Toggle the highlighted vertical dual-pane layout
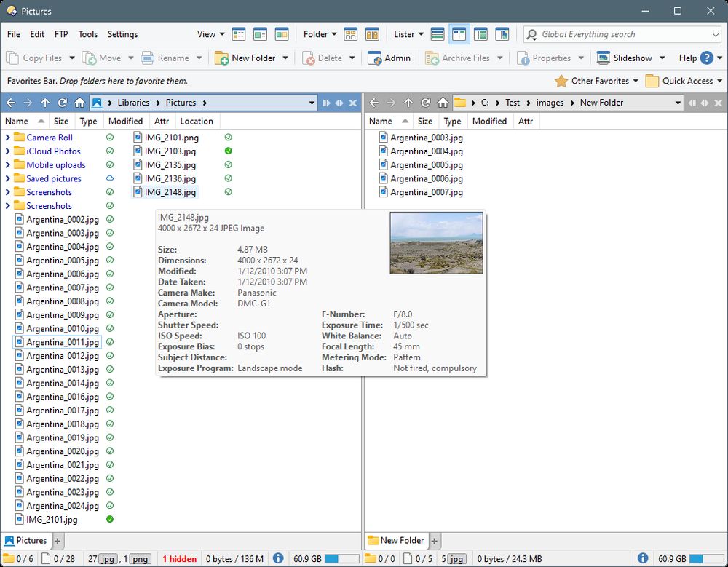 pyautogui.click(x=459, y=34)
